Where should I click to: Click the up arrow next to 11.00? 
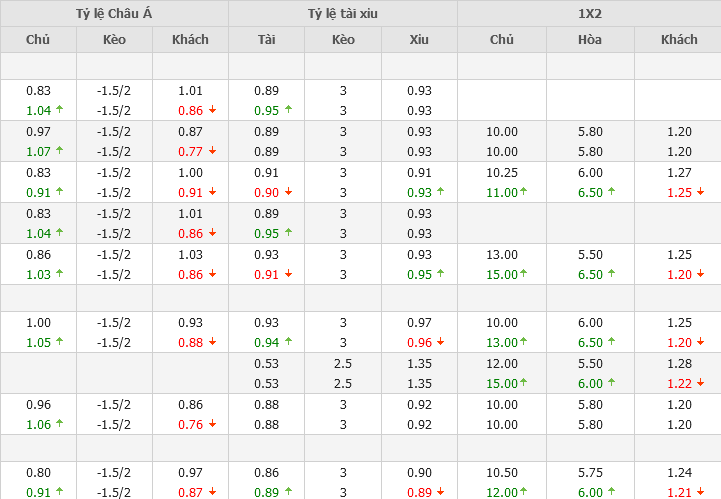[x=528, y=192]
